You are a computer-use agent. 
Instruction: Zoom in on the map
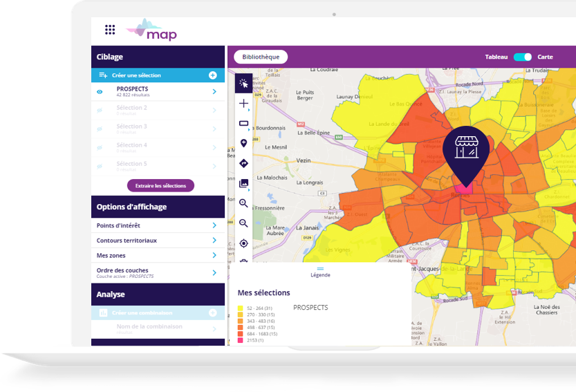pos(243,203)
